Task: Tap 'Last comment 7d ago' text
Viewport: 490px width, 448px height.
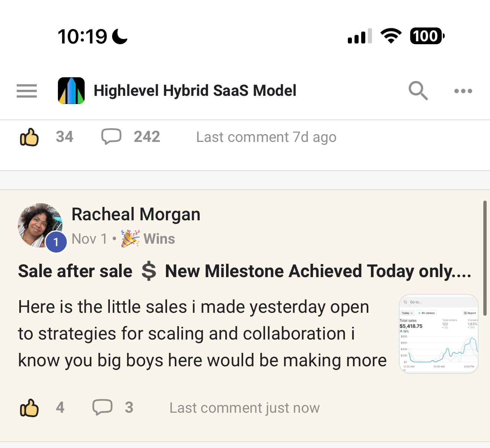Action: (x=266, y=137)
